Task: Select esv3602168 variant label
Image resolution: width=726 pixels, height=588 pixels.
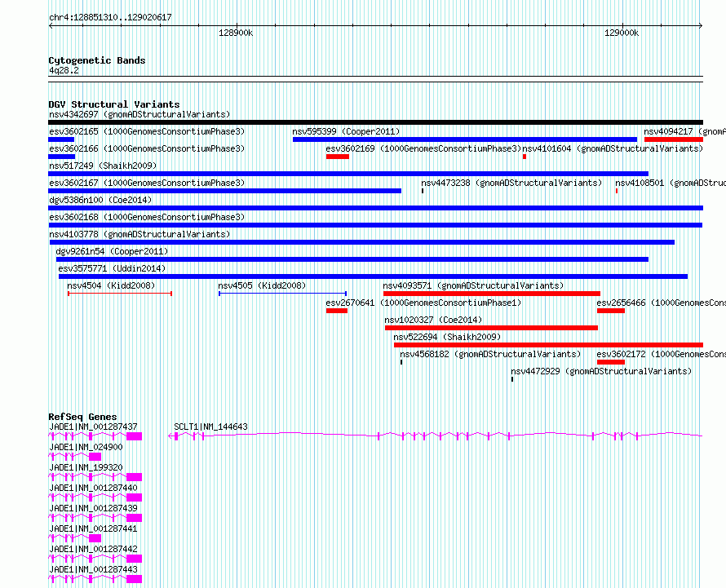Action: [x=147, y=217]
